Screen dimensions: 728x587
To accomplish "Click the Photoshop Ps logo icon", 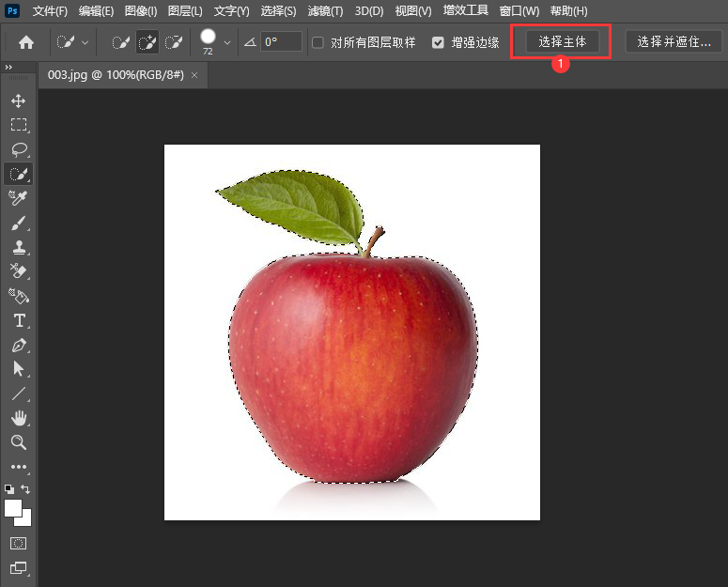I will (12, 10).
